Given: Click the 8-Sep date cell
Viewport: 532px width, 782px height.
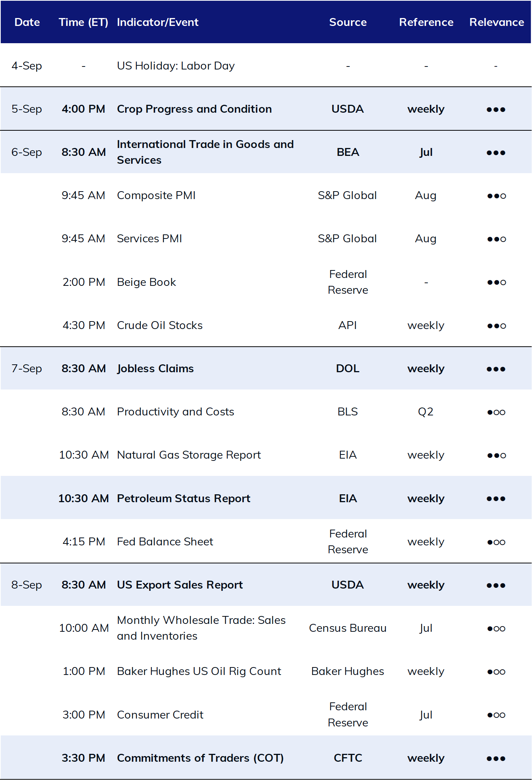Looking at the screenshot, I should (x=27, y=585).
